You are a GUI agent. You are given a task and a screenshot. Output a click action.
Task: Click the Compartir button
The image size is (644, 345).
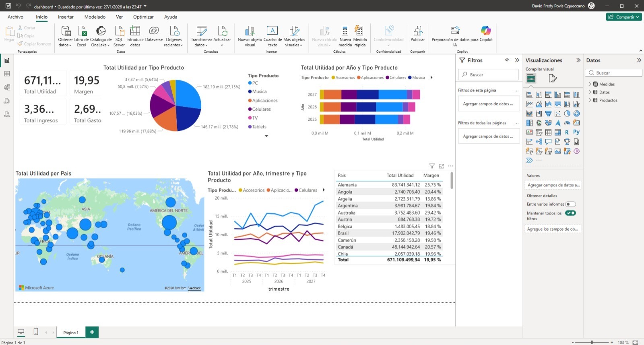pos(624,17)
